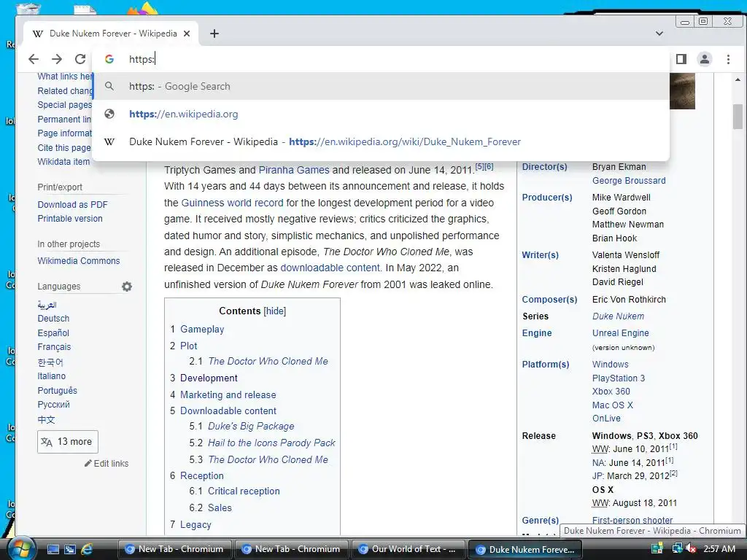Switch to the Our World of Text taskbar window

(409, 549)
